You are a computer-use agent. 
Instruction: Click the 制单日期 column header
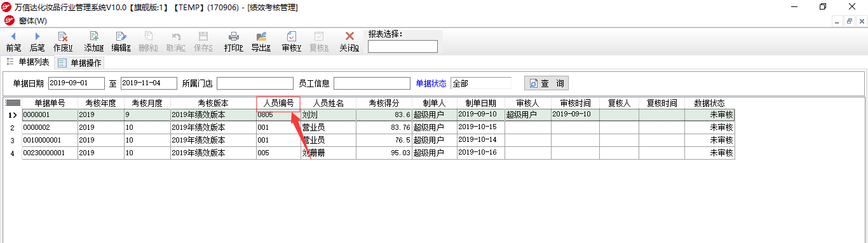click(x=481, y=103)
